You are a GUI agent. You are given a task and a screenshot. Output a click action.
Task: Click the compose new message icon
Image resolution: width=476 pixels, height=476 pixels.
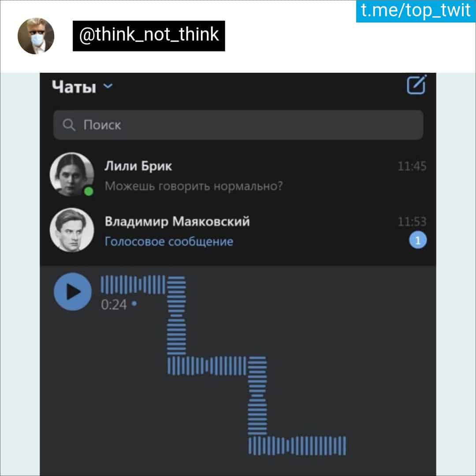click(x=416, y=85)
